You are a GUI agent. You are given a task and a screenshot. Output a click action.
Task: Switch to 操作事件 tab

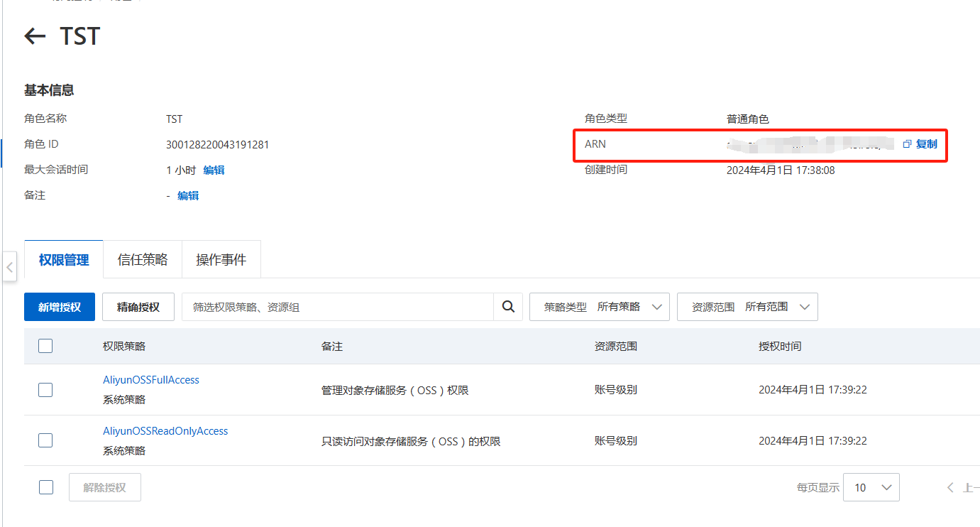click(x=221, y=260)
